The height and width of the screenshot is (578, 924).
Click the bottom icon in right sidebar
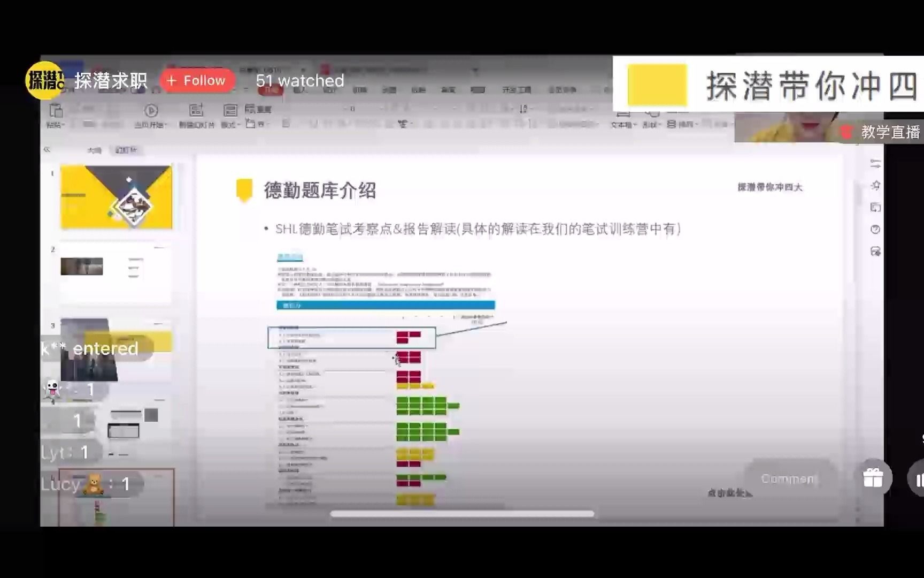(x=875, y=251)
